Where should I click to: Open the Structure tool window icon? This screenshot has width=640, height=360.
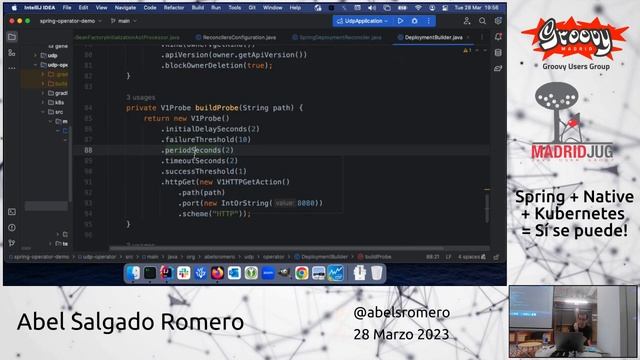pyautogui.click(x=12, y=53)
